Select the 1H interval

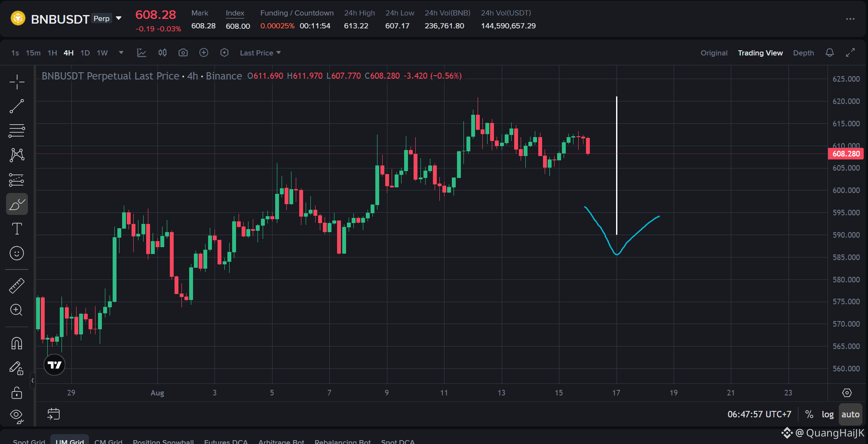(x=52, y=53)
